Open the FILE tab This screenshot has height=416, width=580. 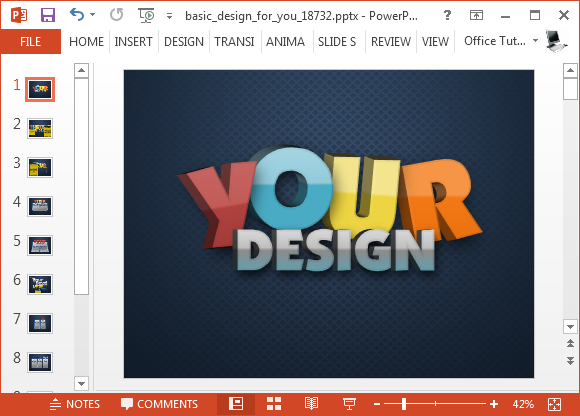[31, 41]
